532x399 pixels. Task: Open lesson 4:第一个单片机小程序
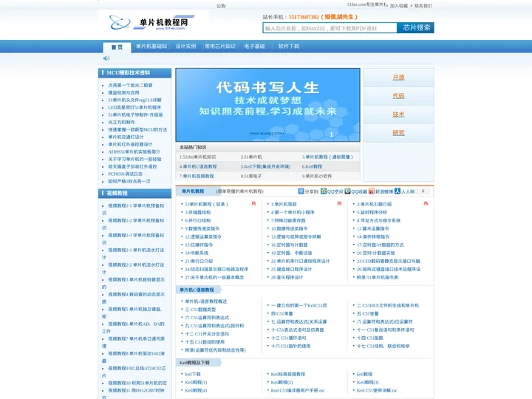pos(293,212)
